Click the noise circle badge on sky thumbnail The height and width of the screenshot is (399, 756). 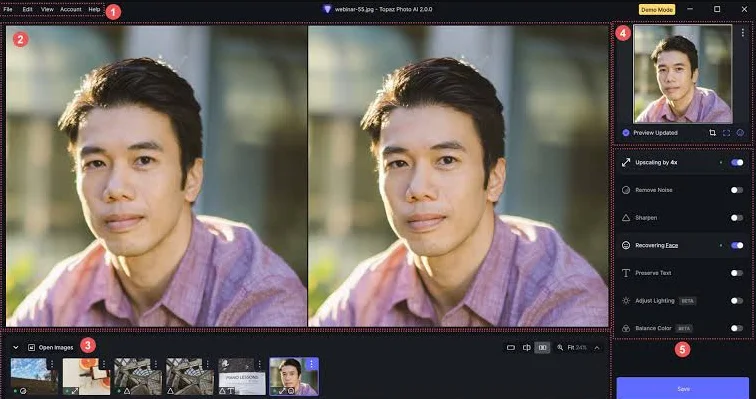(x=23, y=391)
